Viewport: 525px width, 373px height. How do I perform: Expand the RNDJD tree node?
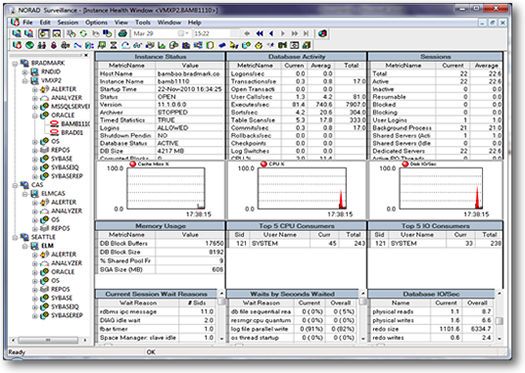pyautogui.click(x=25, y=72)
